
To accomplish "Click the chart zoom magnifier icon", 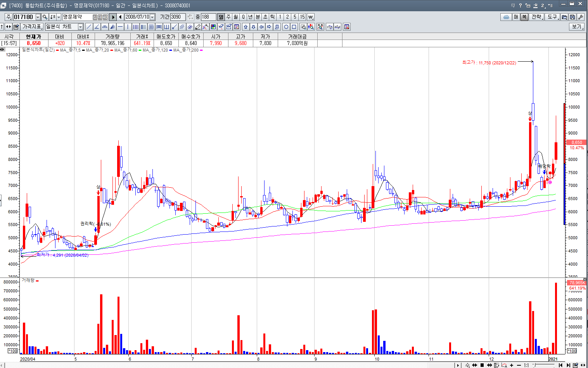I will 303,27.
